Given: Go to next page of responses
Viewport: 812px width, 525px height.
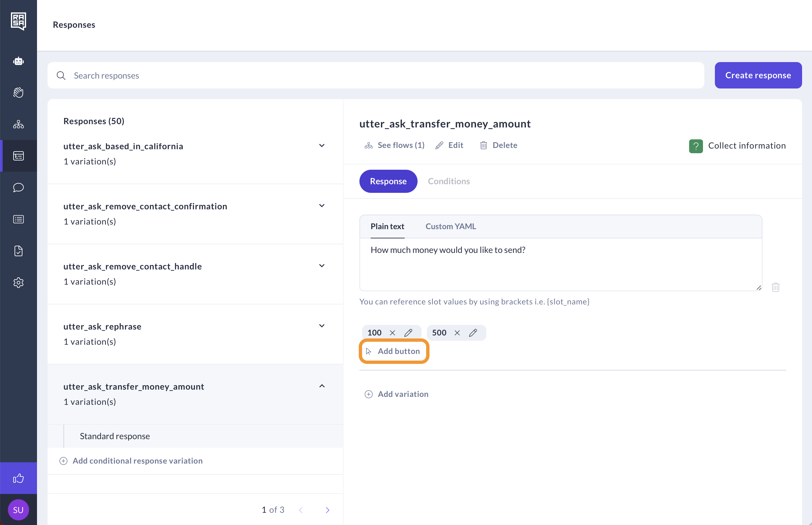Looking at the screenshot, I should click(x=327, y=510).
